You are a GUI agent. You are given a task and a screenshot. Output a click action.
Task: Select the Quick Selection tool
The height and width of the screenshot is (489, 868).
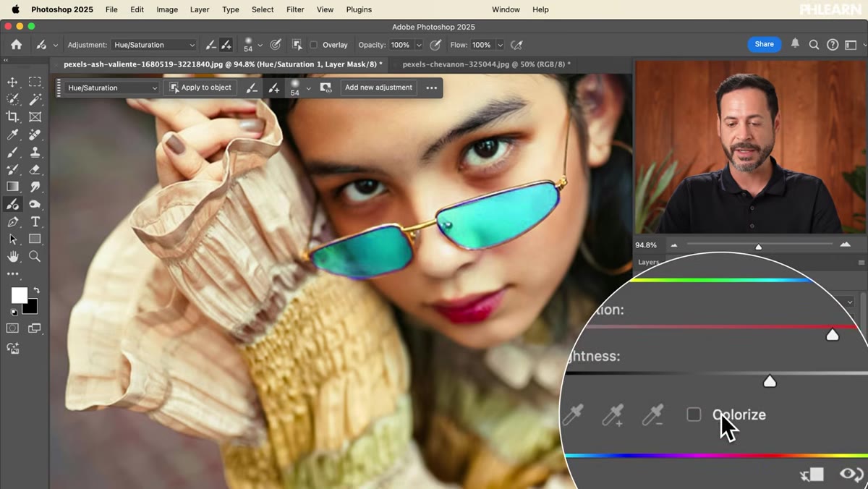pyautogui.click(x=12, y=99)
